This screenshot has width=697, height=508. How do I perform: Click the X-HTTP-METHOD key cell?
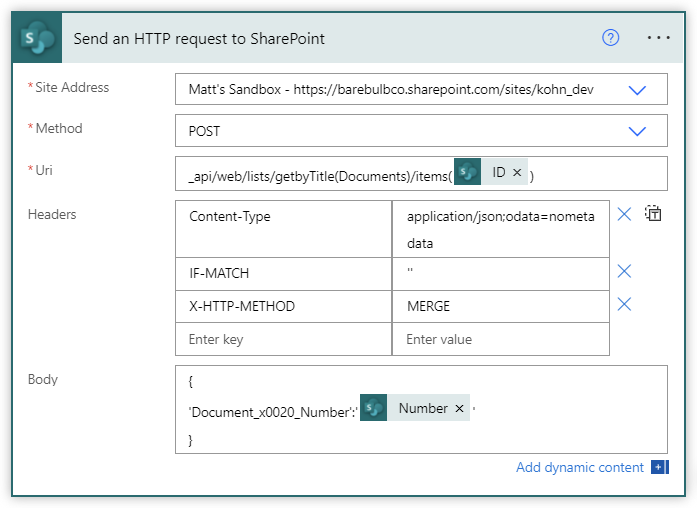click(x=284, y=307)
